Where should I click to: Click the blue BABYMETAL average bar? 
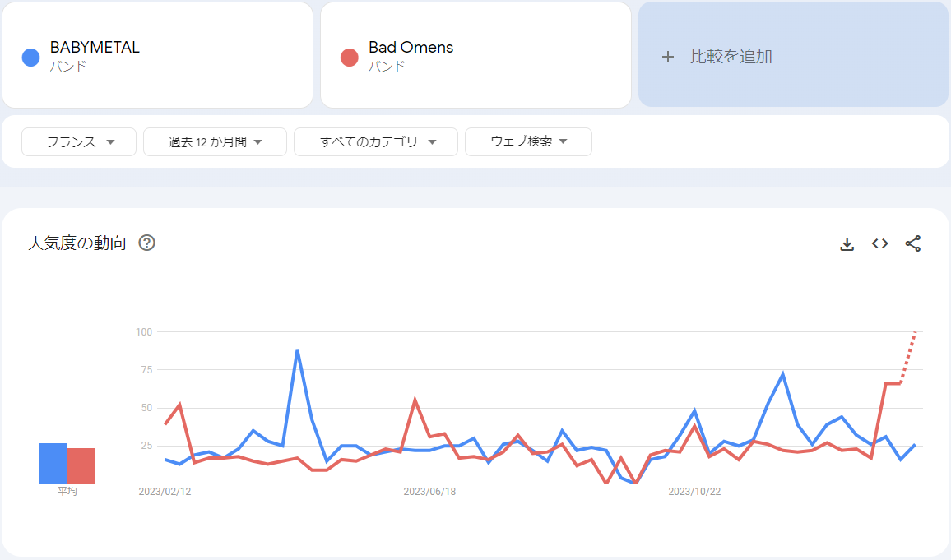point(53,464)
